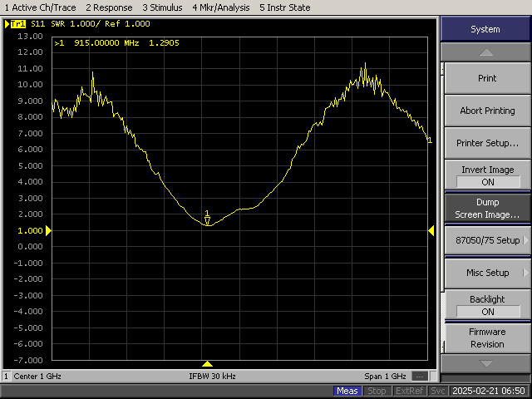Select the yellow reference triangle at left edge
Viewport: 532px width, 399px height.
point(48,230)
